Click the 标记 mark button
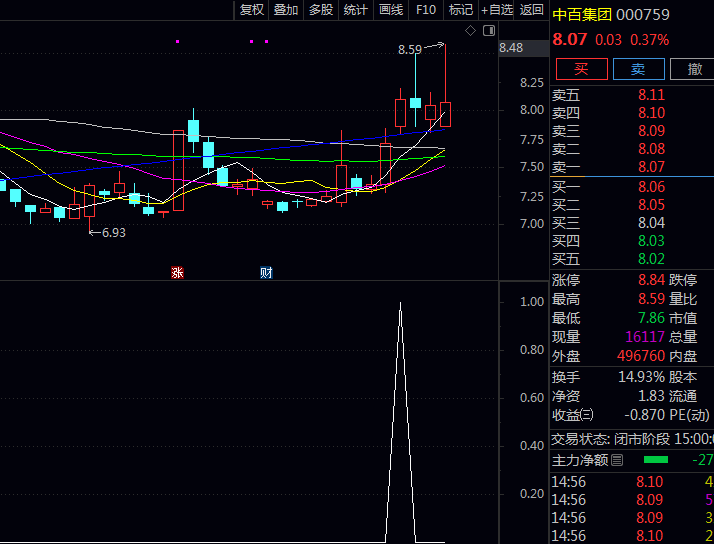Image resolution: width=714 pixels, height=544 pixels. [x=460, y=10]
